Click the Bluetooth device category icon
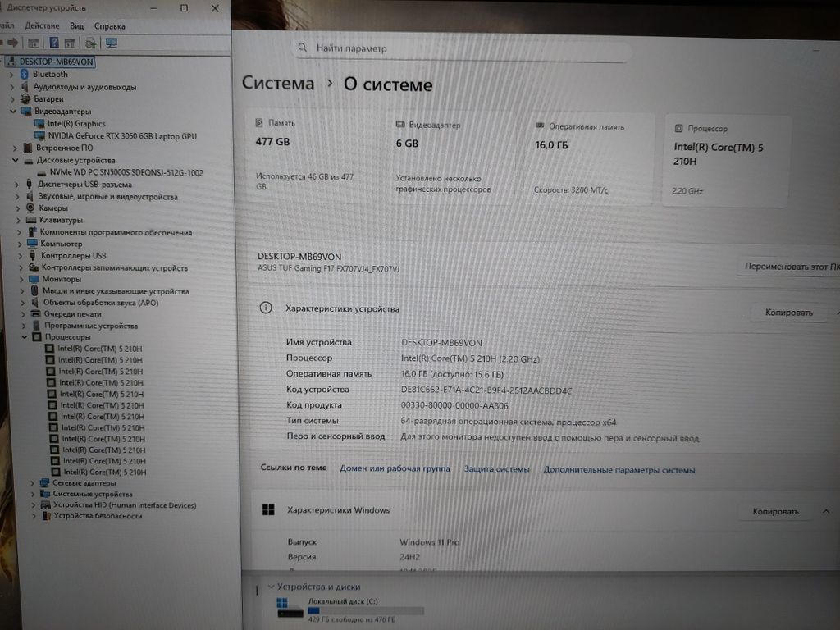This screenshot has width=840, height=630. (x=25, y=74)
